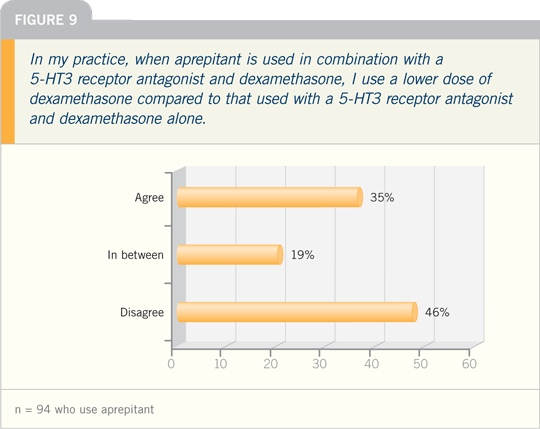The width and height of the screenshot is (540, 429).
Task: Select the In between orange bar
Action: click(230, 255)
